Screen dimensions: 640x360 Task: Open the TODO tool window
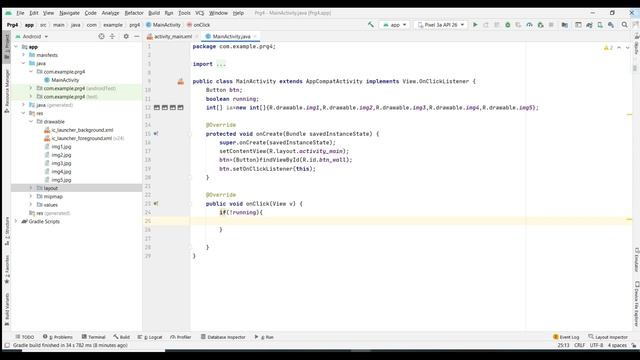24,337
